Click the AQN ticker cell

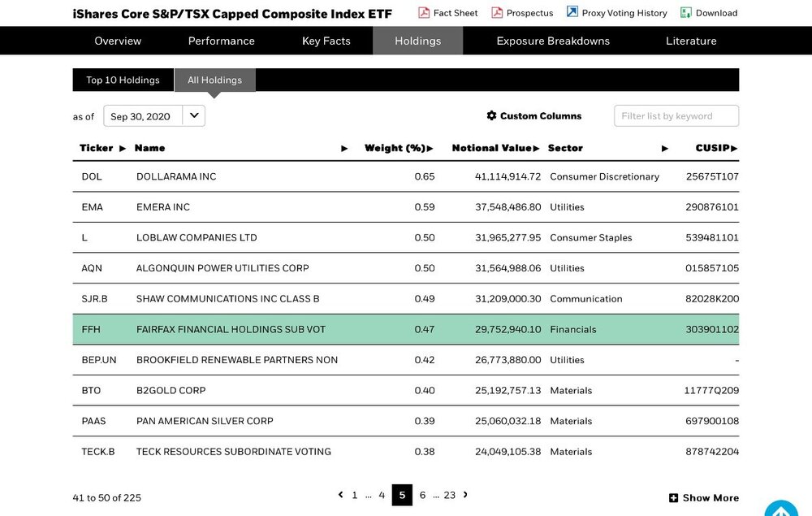92,268
